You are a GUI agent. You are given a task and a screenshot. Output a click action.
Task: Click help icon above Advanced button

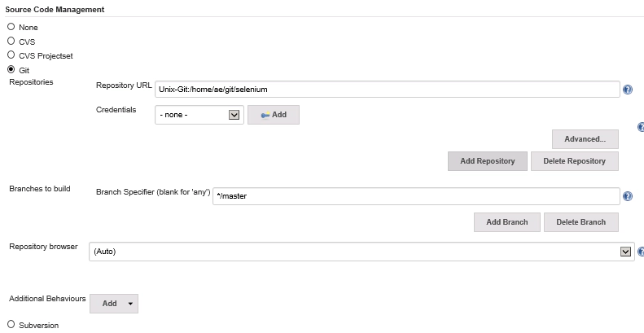641,127
